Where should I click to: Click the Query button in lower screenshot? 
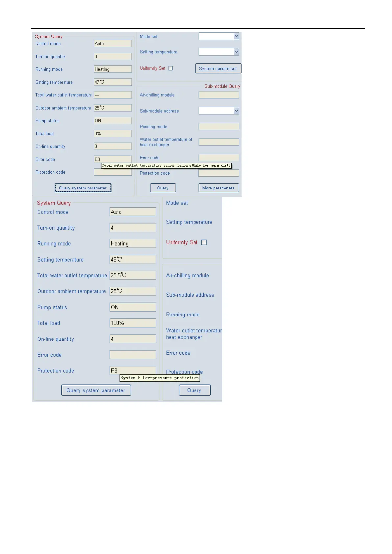pos(195,390)
